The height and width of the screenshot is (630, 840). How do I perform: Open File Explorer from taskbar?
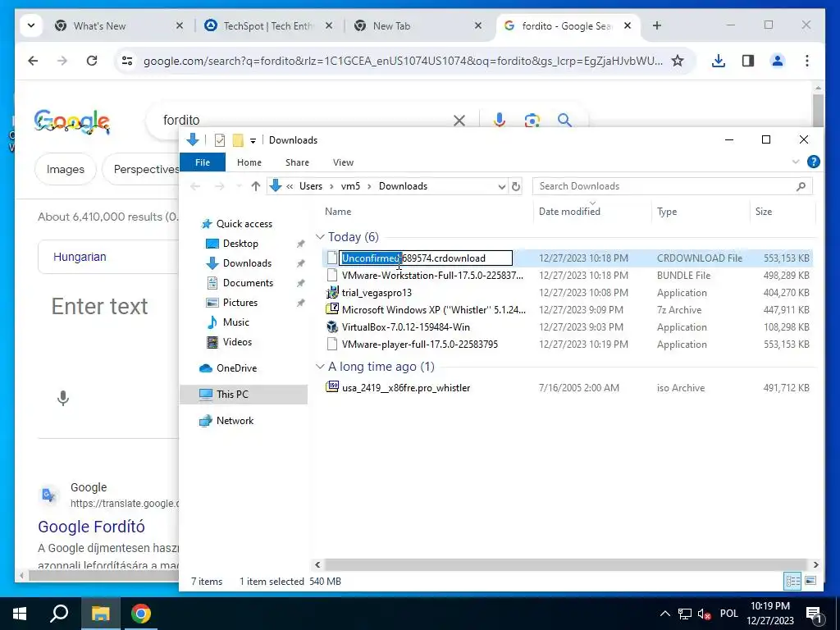(x=100, y=614)
